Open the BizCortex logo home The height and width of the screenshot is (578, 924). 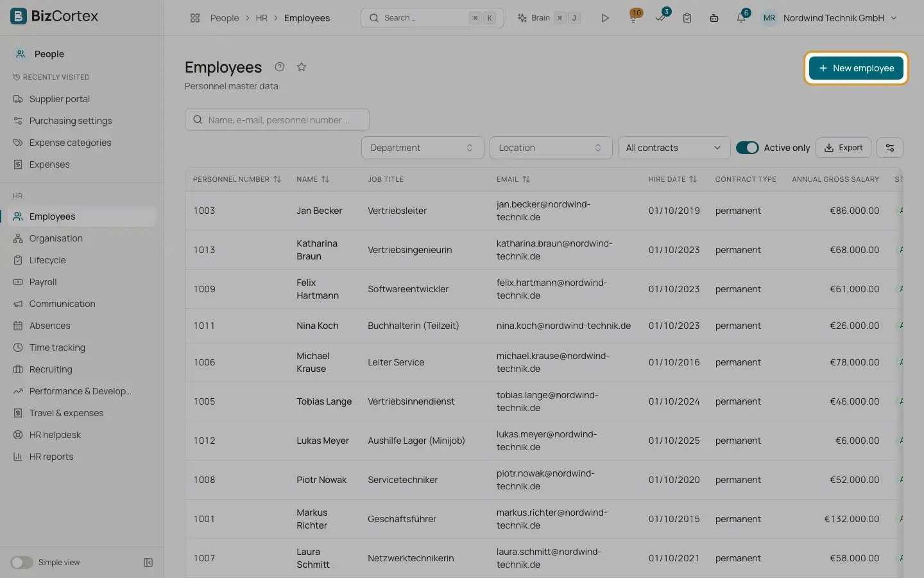[55, 16]
